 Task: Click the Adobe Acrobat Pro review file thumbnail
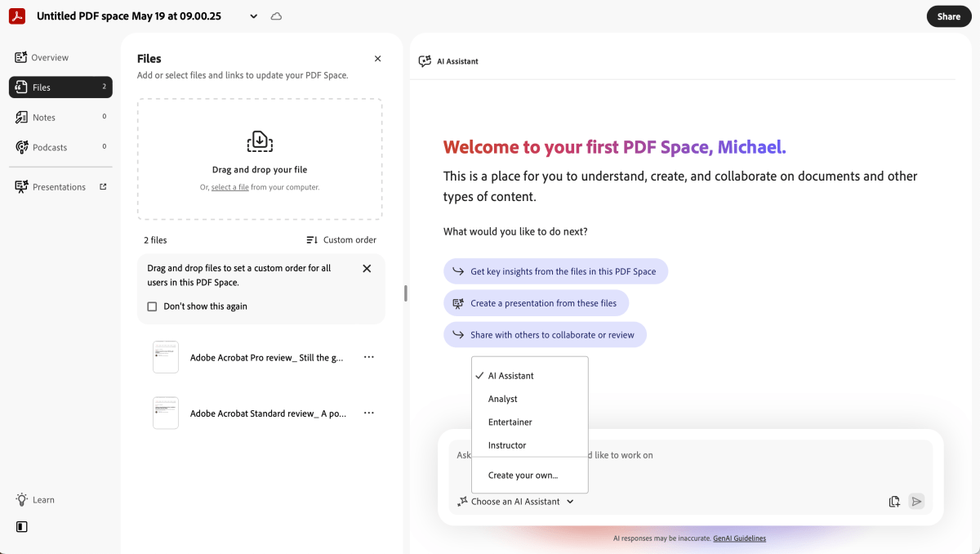(166, 357)
